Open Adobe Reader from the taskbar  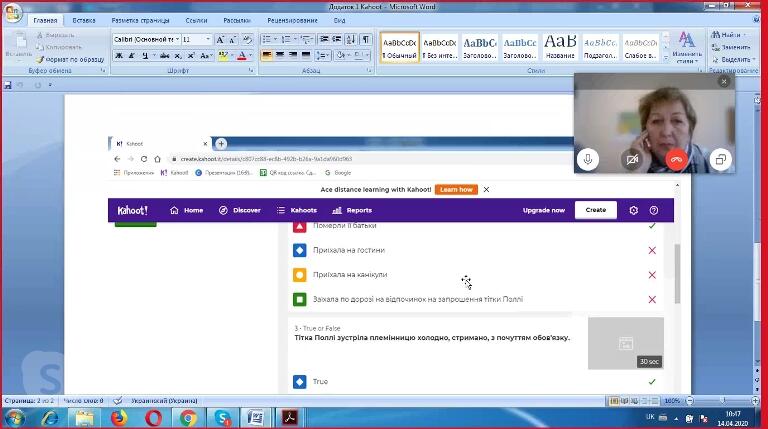(x=289, y=418)
